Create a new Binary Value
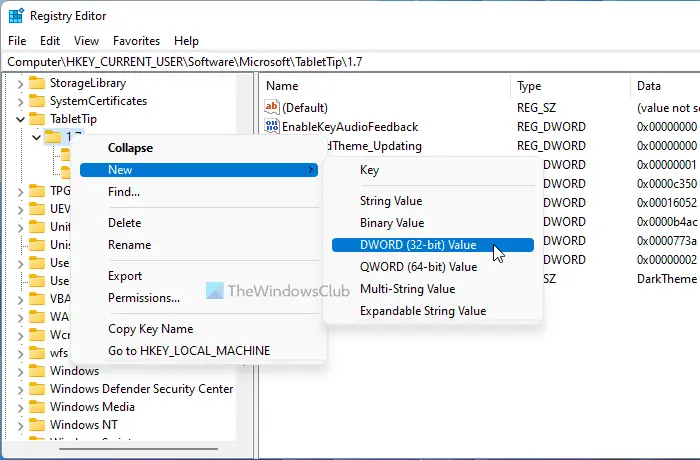 tap(433, 222)
